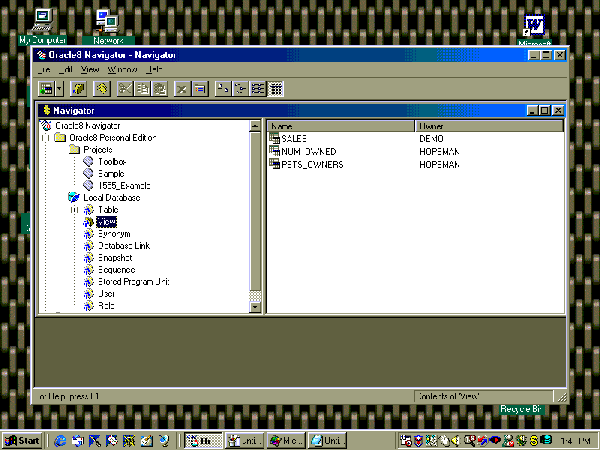Switch to Details view
The height and width of the screenshot is (450, 600).
(x=275, y=89)
